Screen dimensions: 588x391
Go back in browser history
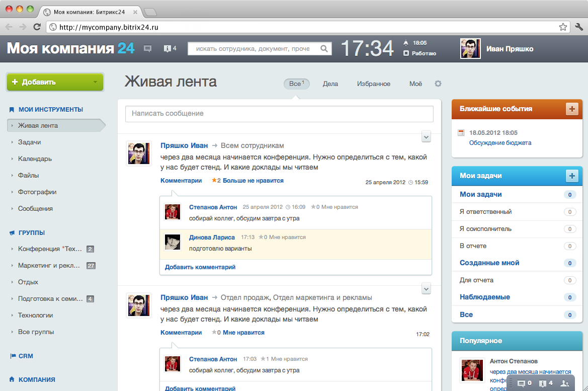[x=9, y=27]
